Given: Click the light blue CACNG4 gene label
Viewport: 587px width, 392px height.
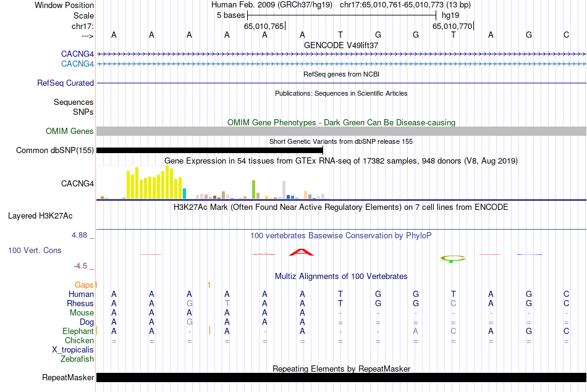Looking at the screenshot, I should 77,64.
